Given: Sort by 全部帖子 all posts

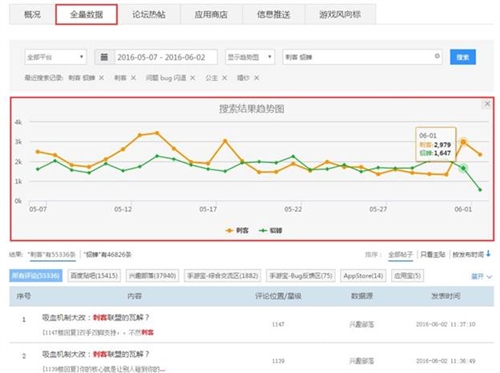Looking at the screenshot, I should point(400,255).
